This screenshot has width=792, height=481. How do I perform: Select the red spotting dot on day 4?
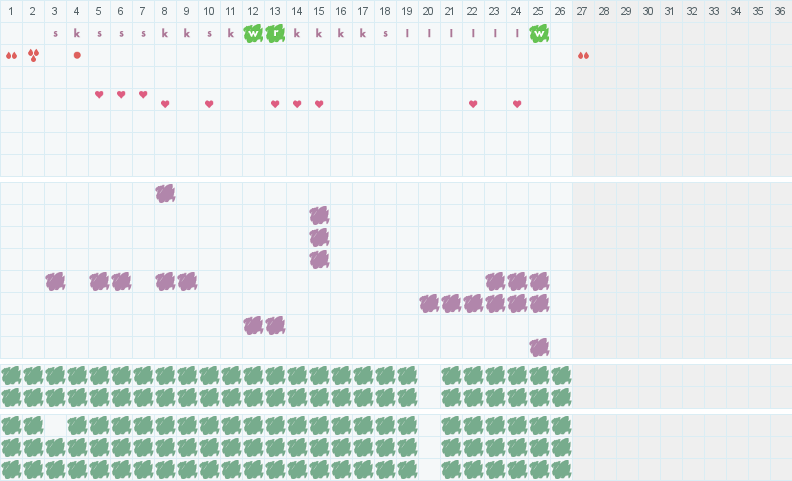[x=77, y=55]
